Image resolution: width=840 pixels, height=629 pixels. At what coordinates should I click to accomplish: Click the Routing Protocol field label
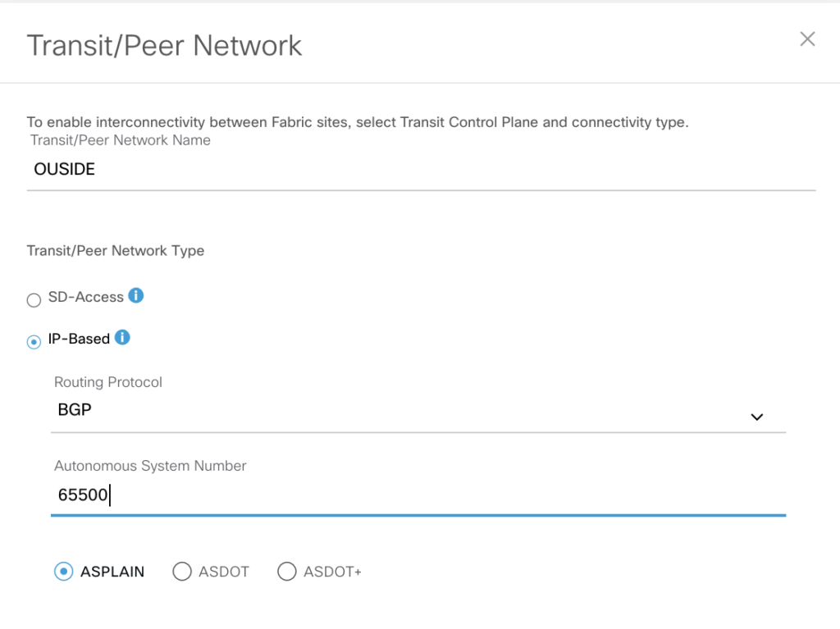click(108, 382)
